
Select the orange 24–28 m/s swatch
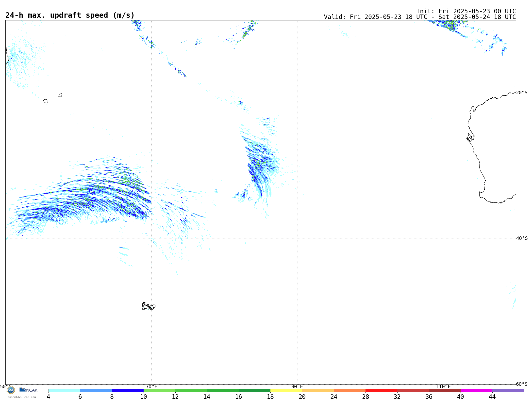pos(350,391)
